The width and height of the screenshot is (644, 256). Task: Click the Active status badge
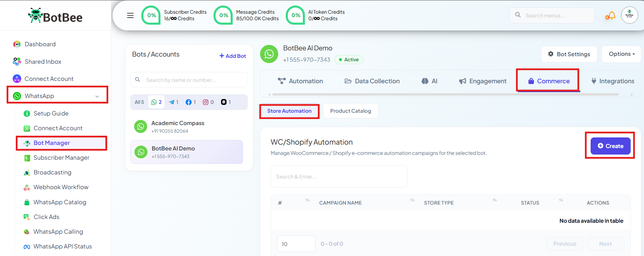pyautogui.click(x=349, y=60)
